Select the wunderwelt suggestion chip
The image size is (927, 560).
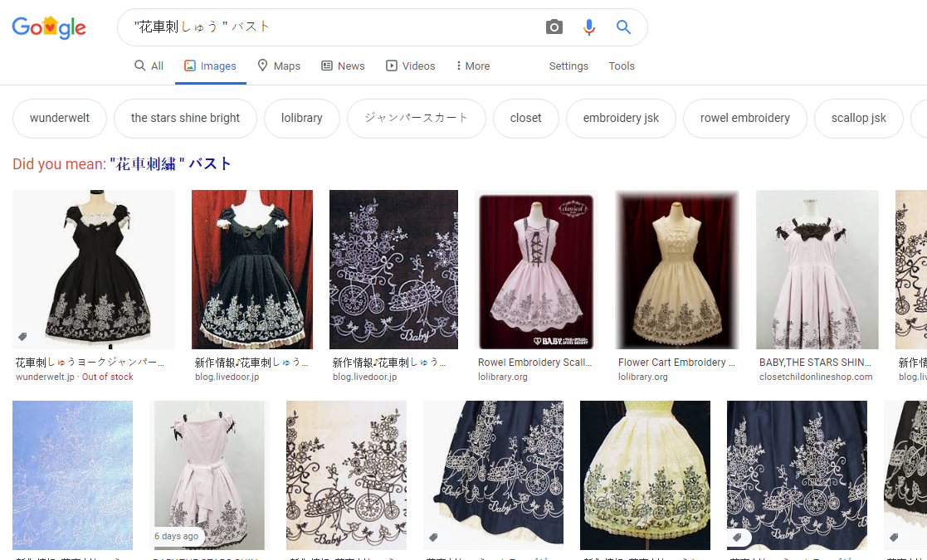60,118
